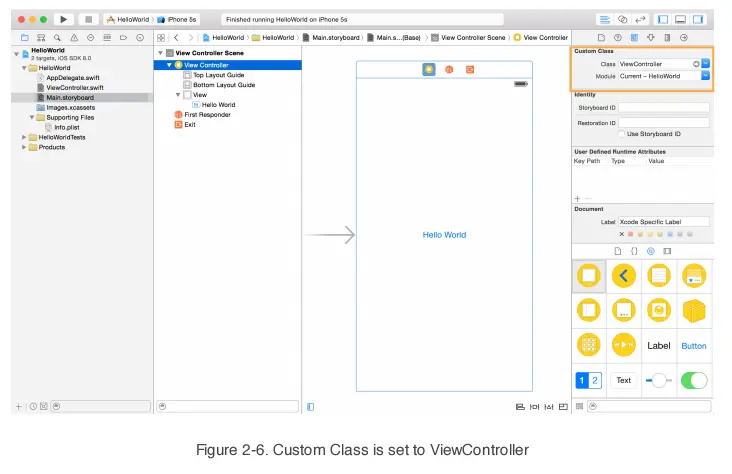Open ViewController.swift in navigator

[75, 87]
